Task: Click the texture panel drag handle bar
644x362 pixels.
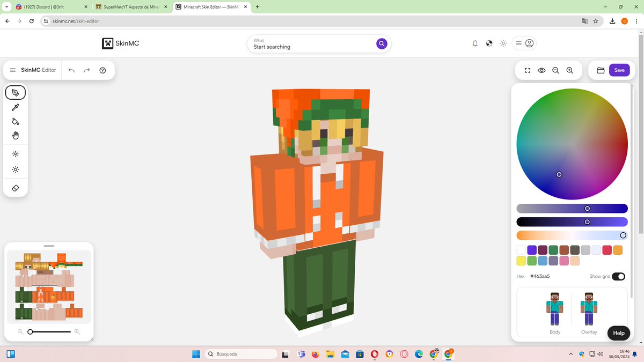Action: (x=49, y=246)
